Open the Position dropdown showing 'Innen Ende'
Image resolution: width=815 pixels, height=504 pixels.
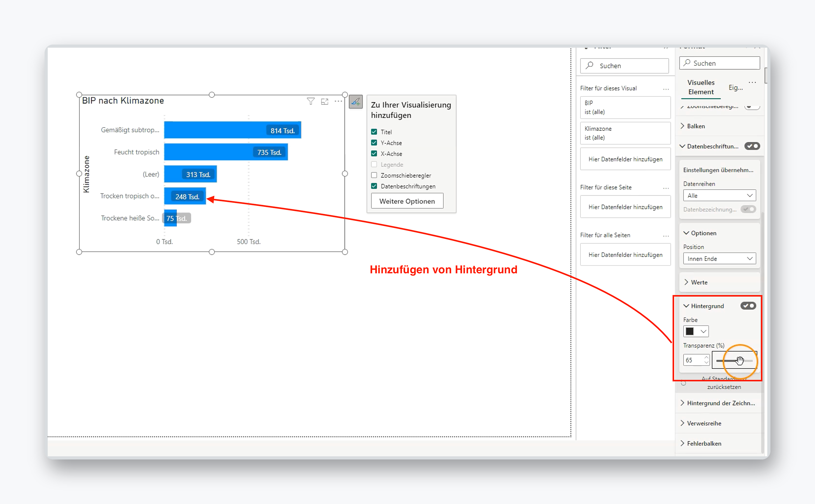(x=719, y=258)
